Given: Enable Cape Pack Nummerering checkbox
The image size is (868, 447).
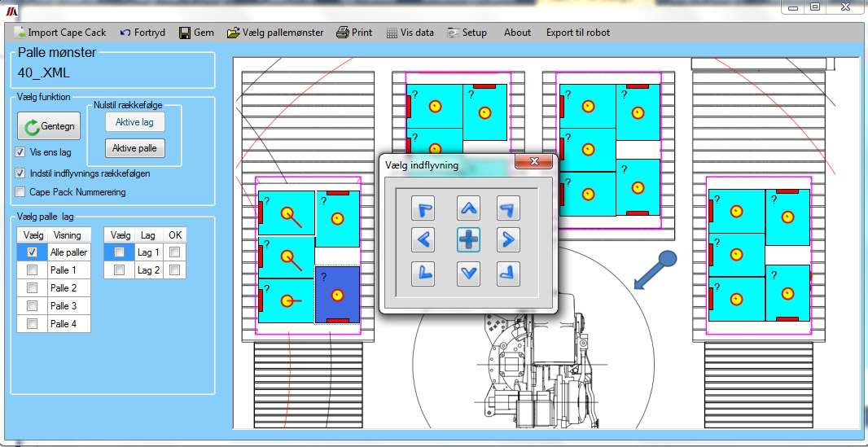Looking at the screenshot, I should (x=20, y=192).
